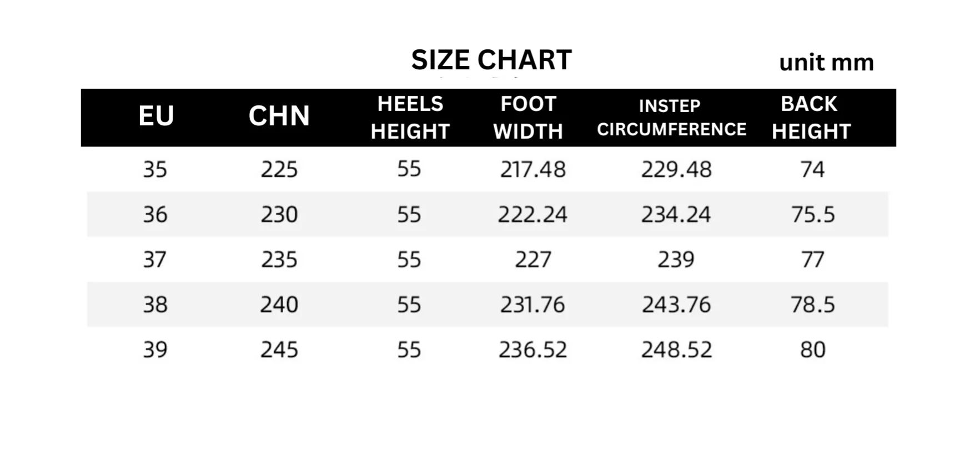Select the CHN column header
The width and height of the screenshot is (980, 465).
point(279,116)
